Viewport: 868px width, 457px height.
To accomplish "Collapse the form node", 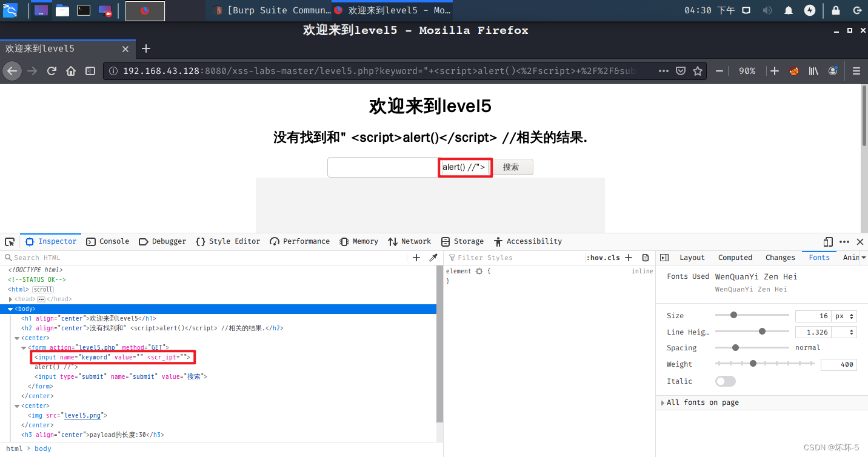I will (x=24, y=348).
